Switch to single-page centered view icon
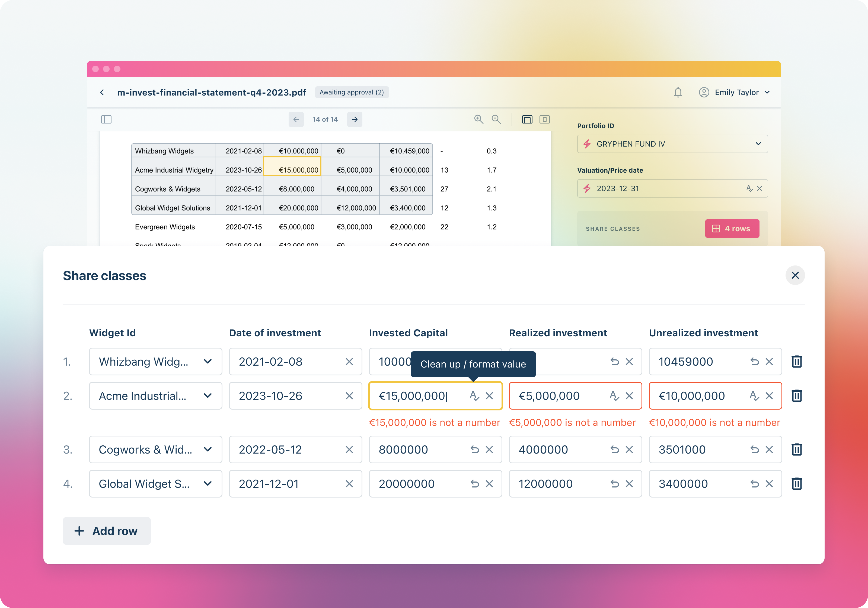Viewport: 868px width, 608px height. 544,119
